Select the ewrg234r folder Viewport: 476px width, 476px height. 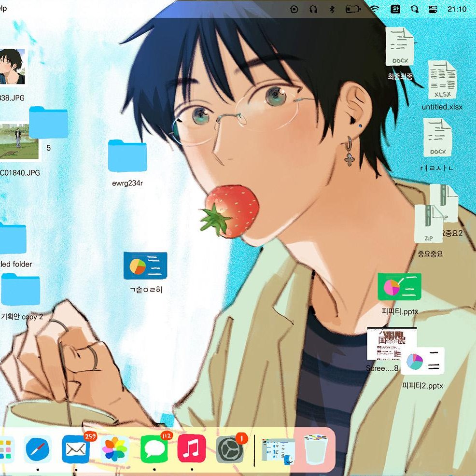coord(127,155)
